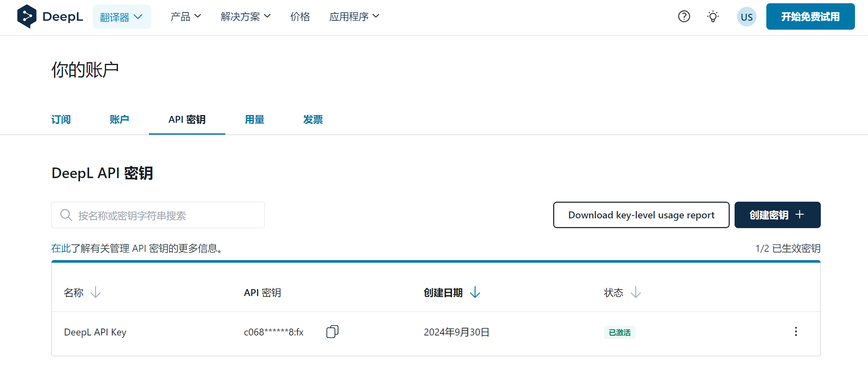
Task: Open the US user avatar menu
Action: coord(747,17)
